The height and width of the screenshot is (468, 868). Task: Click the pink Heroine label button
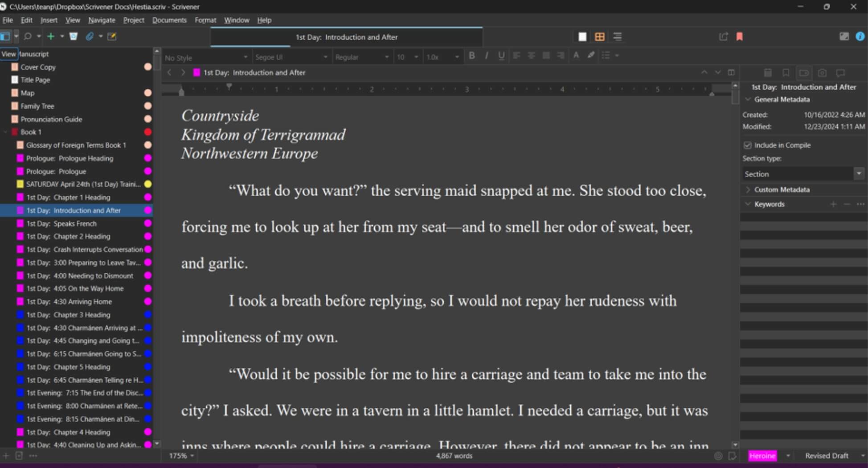(762, 456)
